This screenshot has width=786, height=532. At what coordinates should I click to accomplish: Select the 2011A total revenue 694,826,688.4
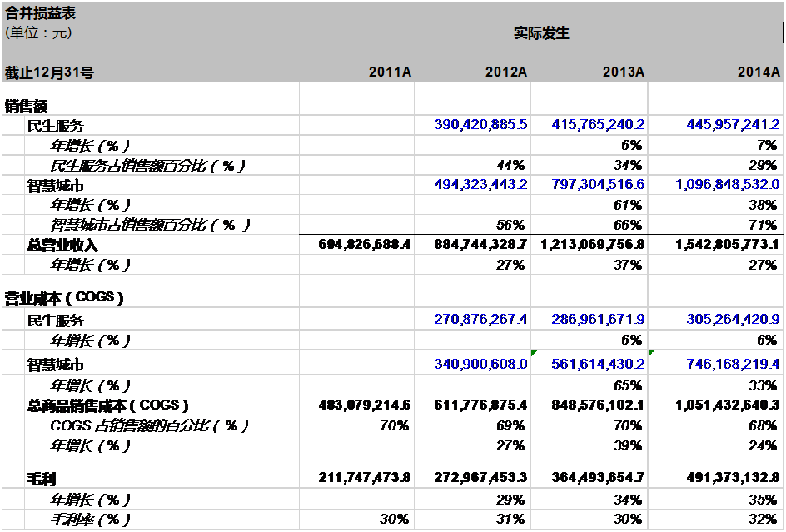point(365,245)
